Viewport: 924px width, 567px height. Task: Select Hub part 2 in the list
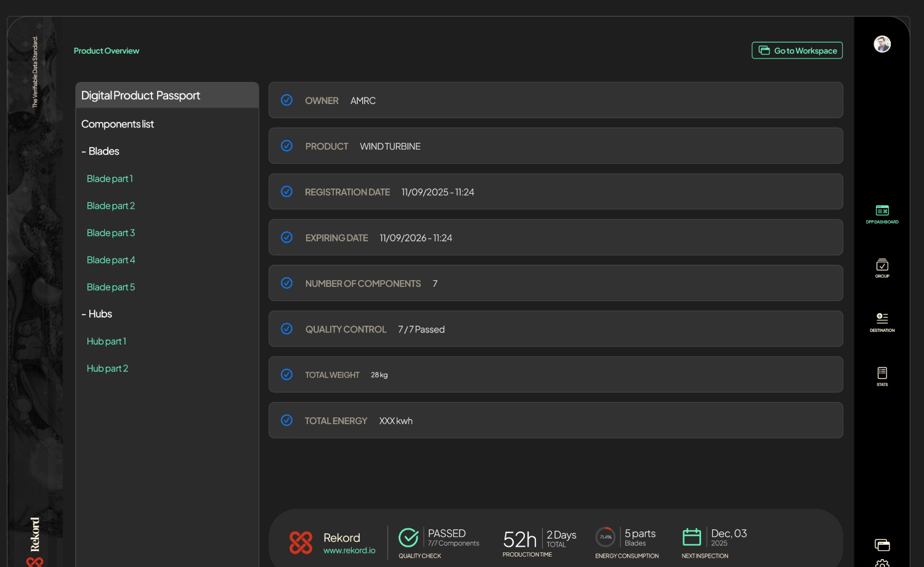tap(108, 368)
